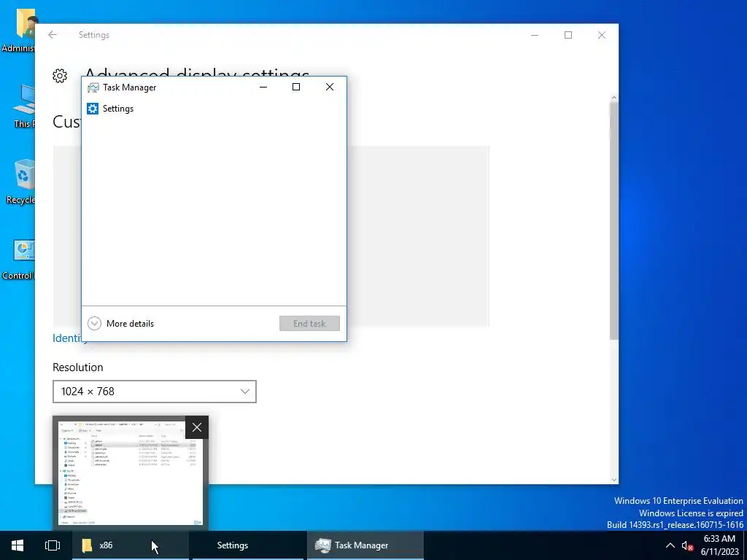Click the Task Manager taskbar button
Image resolution: width=747 pixels, height=560 pixels.
point(365,545)
